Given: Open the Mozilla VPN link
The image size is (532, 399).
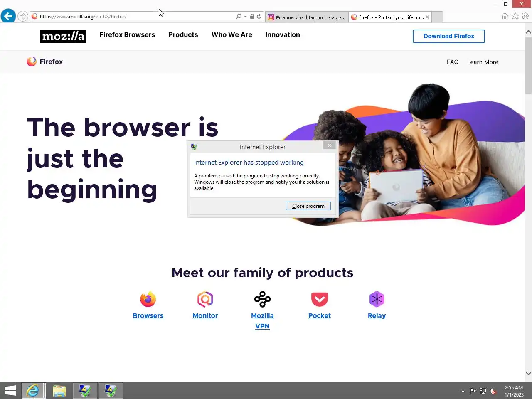Looking at the screenshot, I should (262, 321).
